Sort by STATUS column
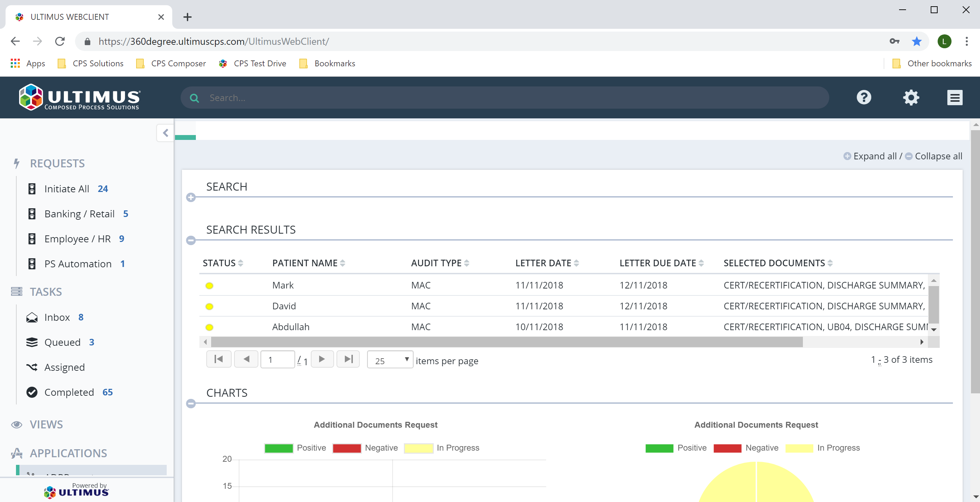 point(223,263)
